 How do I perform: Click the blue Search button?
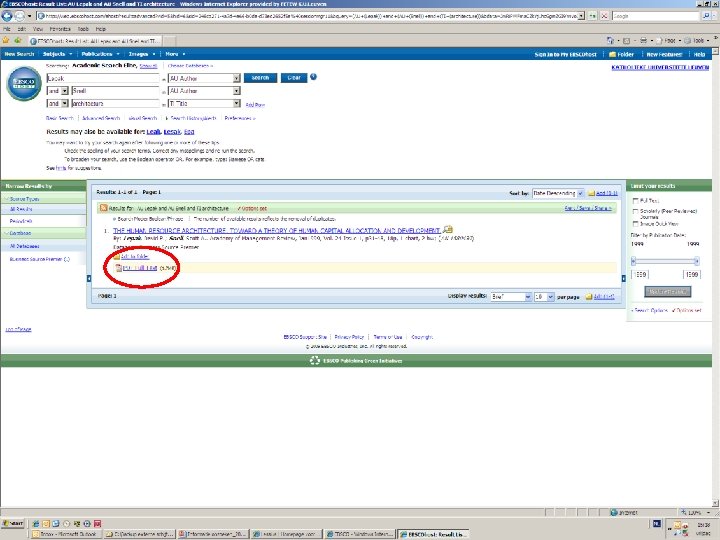tap(260, 78)
